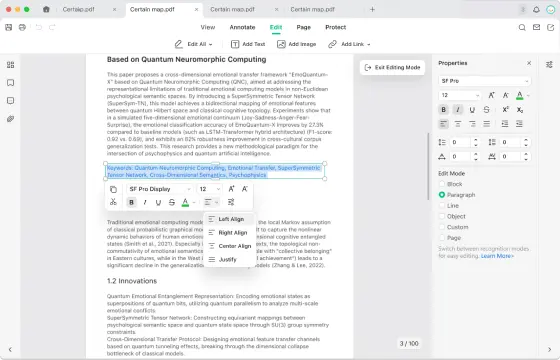Select the Block edit mode radio
The height and width of the screenshot is (360, 560).
pos(442,184)
